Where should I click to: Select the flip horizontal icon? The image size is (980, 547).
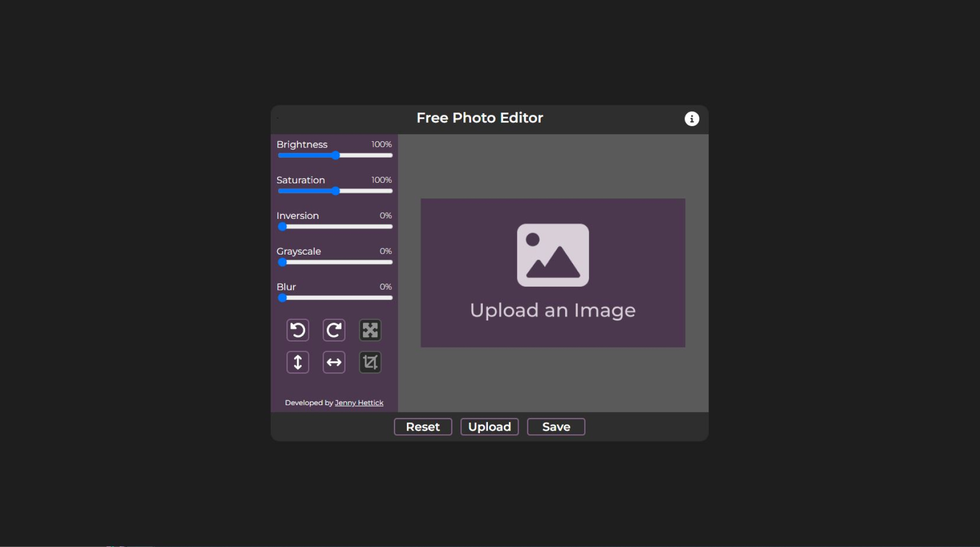(333, 362)
